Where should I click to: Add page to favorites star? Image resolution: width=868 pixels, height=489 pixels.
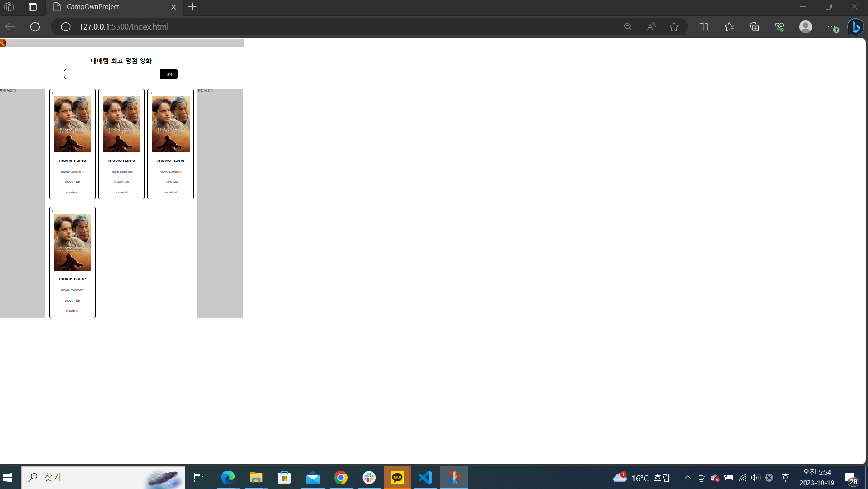click(x=674, y=27)
